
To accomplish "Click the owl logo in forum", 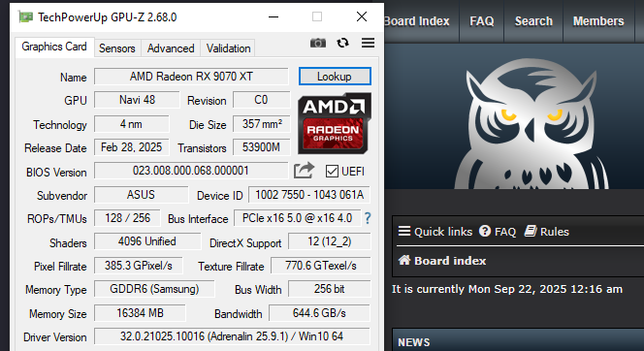I will click(x=531, y=124).
